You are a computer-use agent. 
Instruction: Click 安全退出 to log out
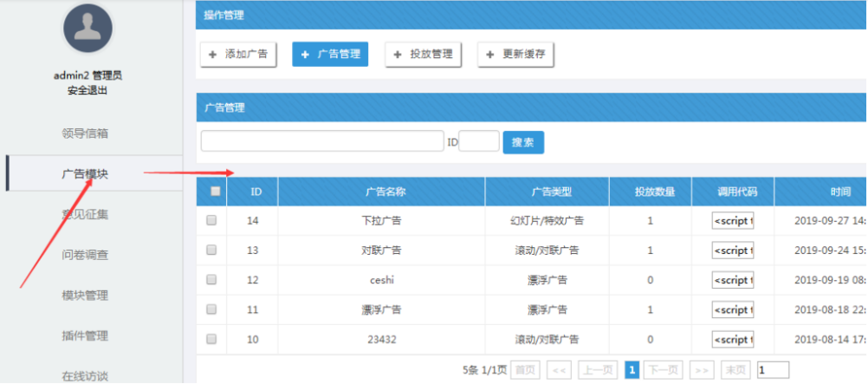coord(87,91)
